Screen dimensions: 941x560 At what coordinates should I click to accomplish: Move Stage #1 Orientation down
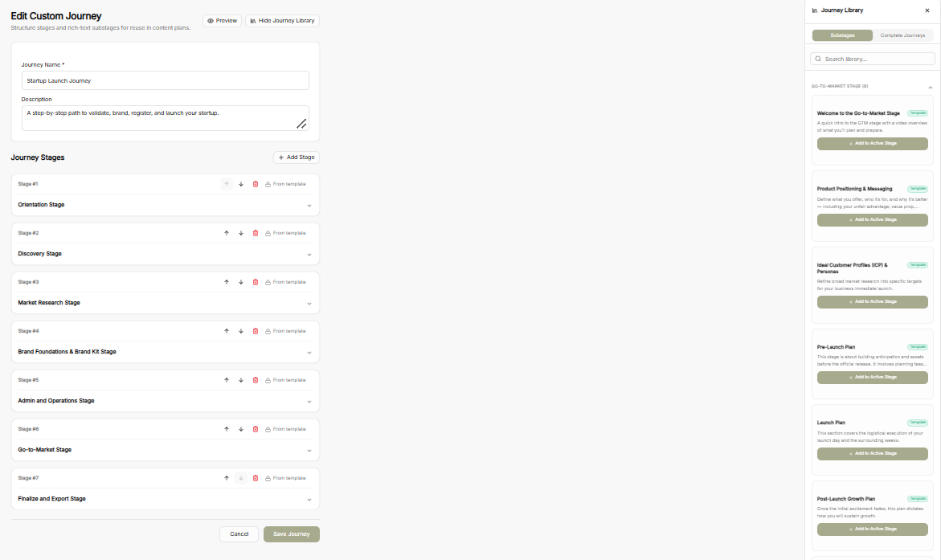pos(240,184)
